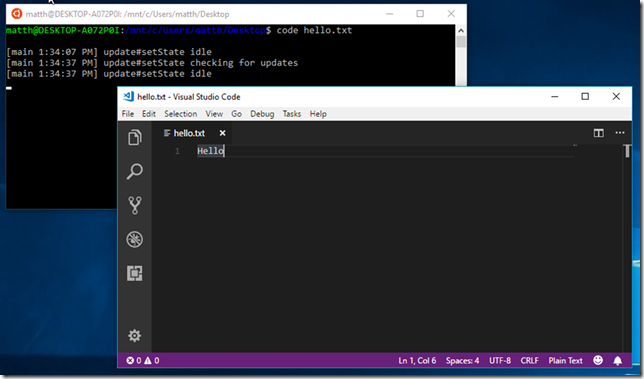Click line number 1 in the gutter
Viewport: 644px width, 379px height.
(x=177, y=151)
